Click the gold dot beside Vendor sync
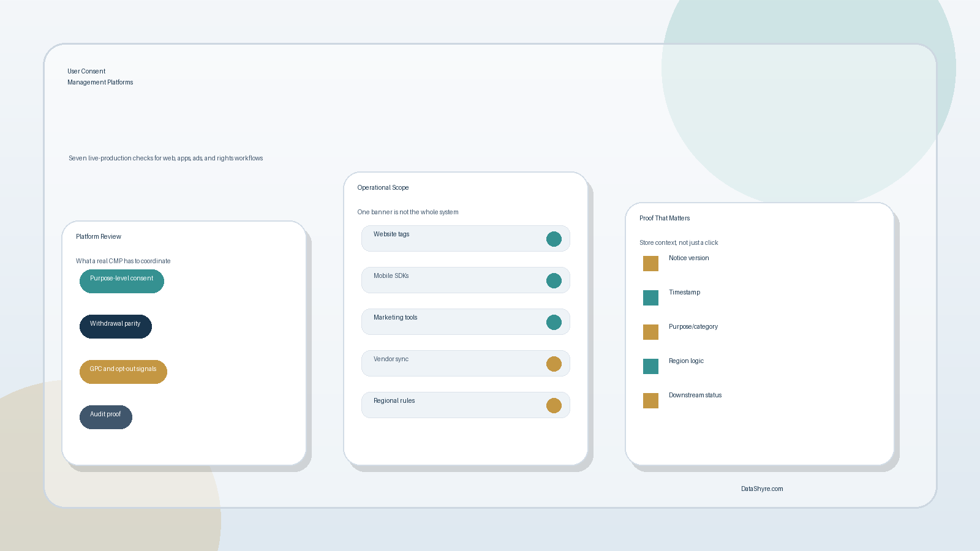The image size is (980, 551). tap(554, 364)
